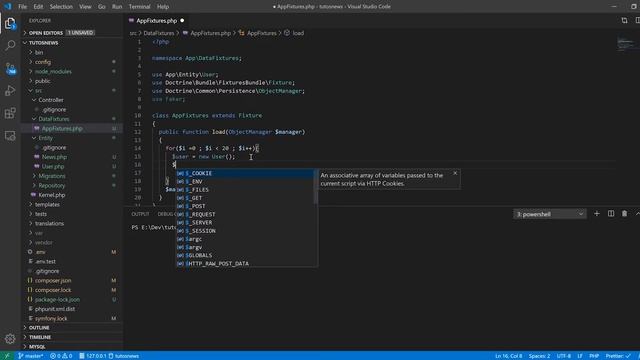The width and height of the screenshot is (640, 360).
Task: Choose $_COOKIE suggestion
Action: pyautogui.click(x=245, y=173)
